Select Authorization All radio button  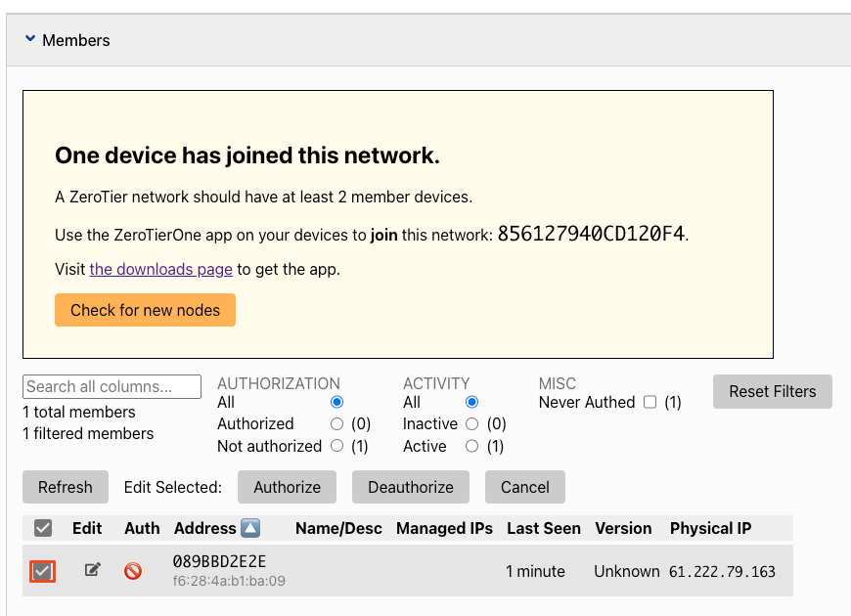point(336,402)
